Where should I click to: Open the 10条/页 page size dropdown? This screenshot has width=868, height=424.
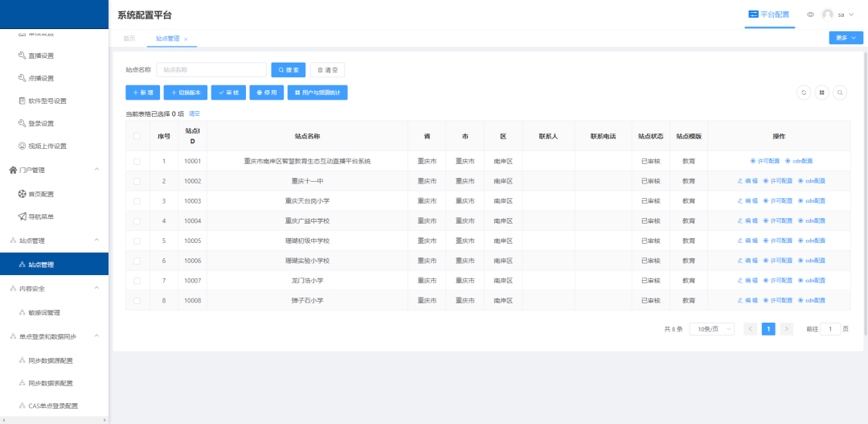click(711, 329)
